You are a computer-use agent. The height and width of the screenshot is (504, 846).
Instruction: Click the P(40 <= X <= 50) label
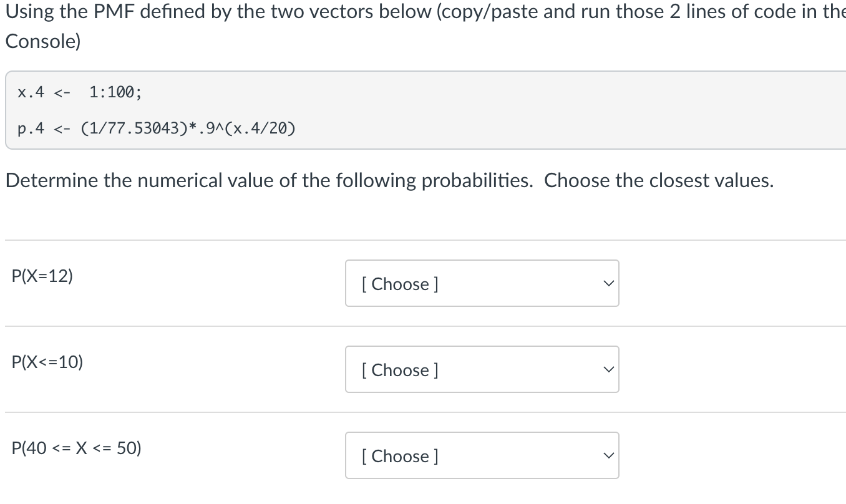click(76, 447)
